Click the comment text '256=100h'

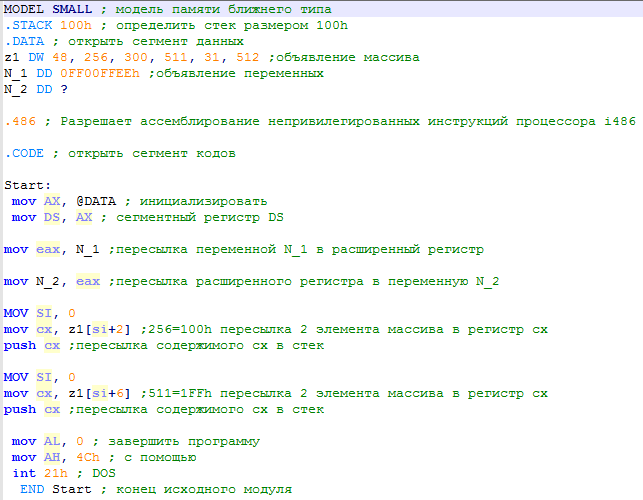[180, 329]
